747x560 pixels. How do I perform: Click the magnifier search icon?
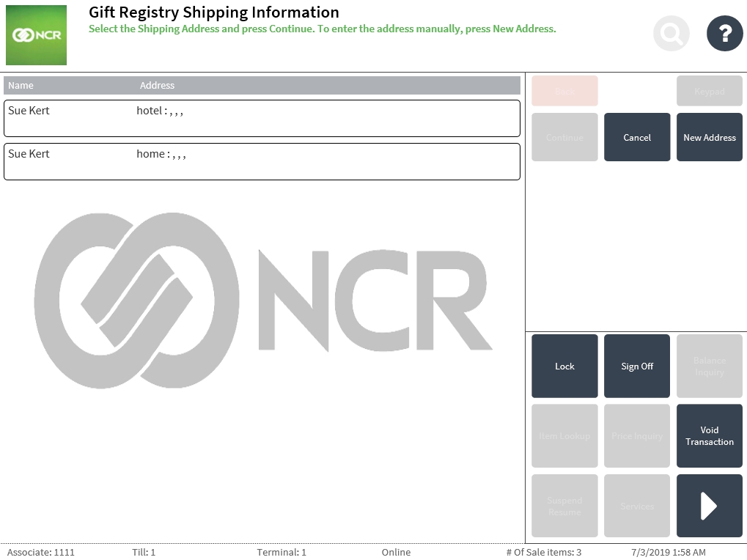pos(671,33)
